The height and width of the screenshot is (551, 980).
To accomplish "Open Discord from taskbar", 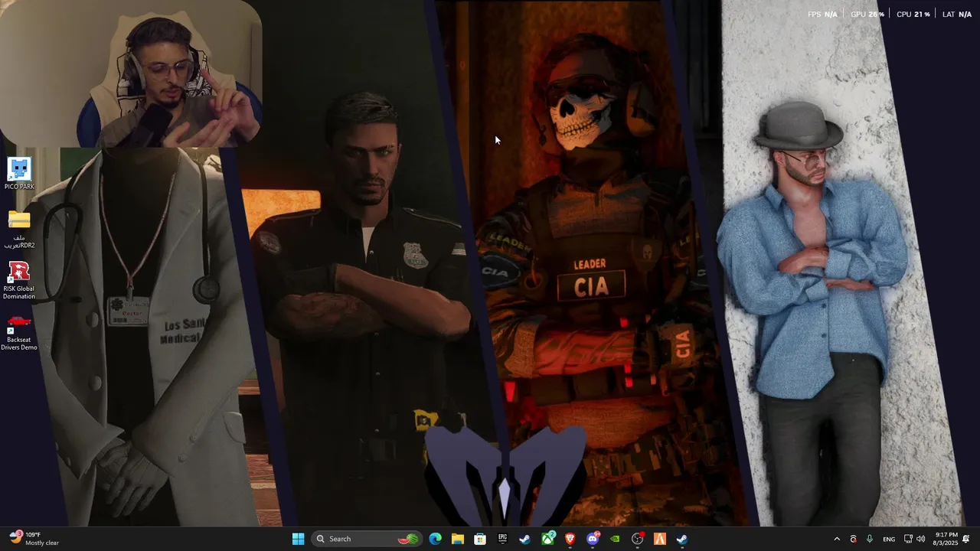I will point(593,539).
